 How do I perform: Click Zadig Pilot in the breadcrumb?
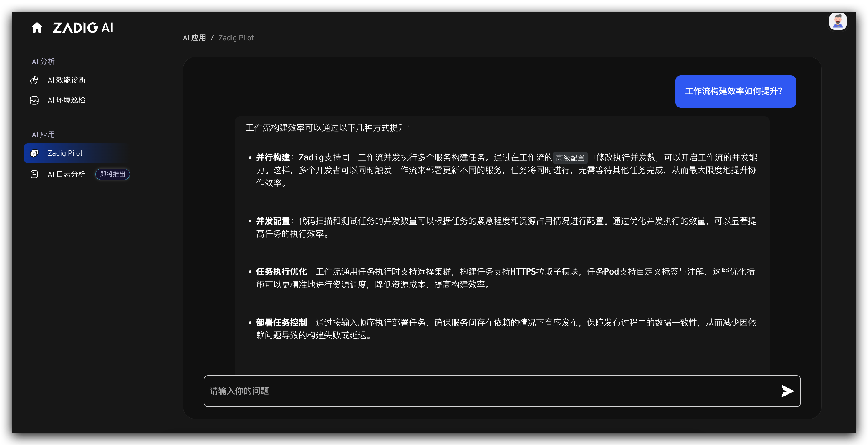tap(236, 38)
